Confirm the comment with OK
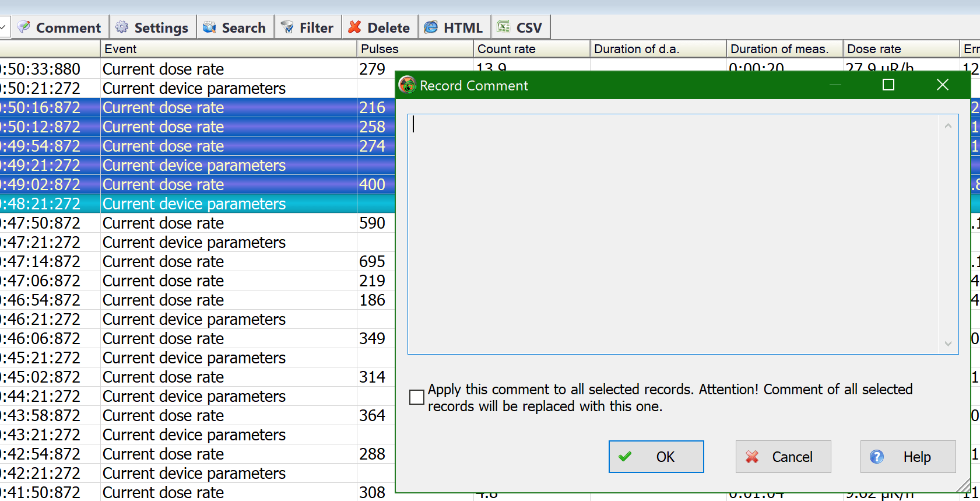The width and height of the screenshot is (980, 501). point(656,457)
